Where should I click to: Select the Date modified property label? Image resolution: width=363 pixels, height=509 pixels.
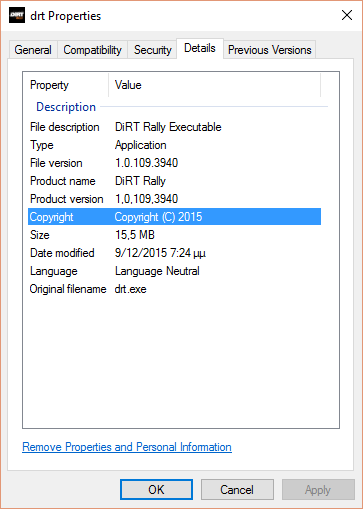click(62, 253)
